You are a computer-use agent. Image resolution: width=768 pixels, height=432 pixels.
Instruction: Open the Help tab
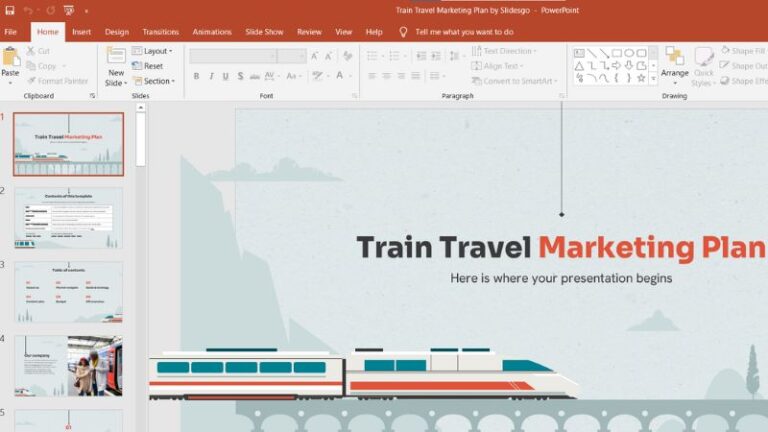[374, 32]
